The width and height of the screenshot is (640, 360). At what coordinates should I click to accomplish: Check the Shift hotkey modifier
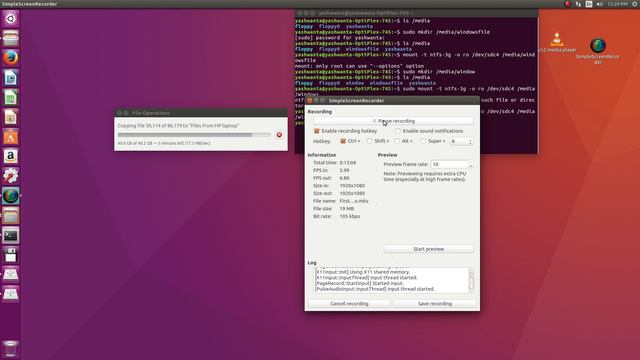click(369, 141)
